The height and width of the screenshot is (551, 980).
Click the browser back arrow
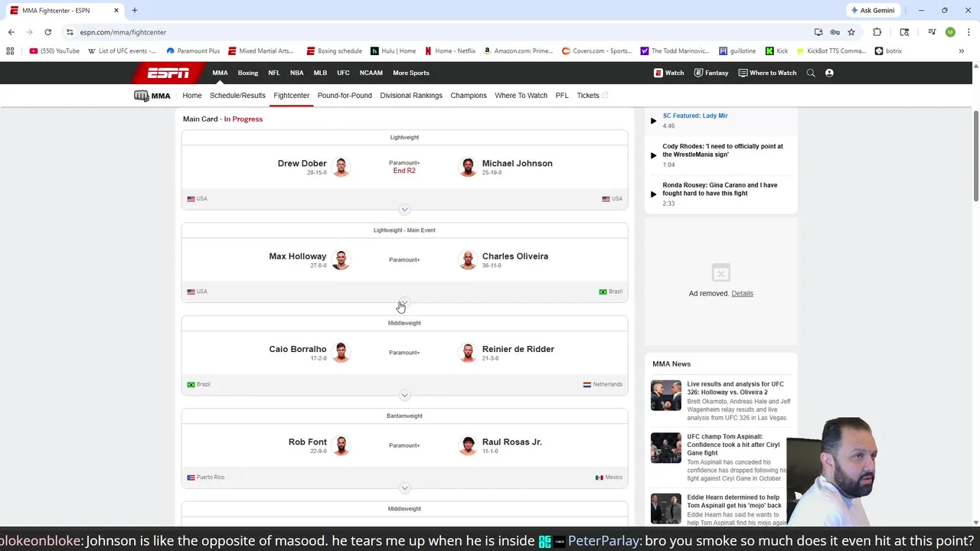point(11,32)
